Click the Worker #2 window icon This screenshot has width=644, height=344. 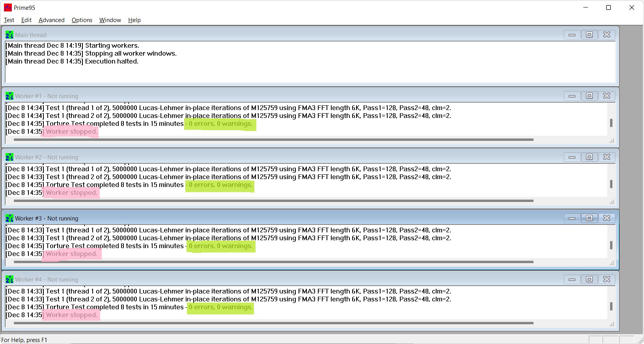[9, 157]
